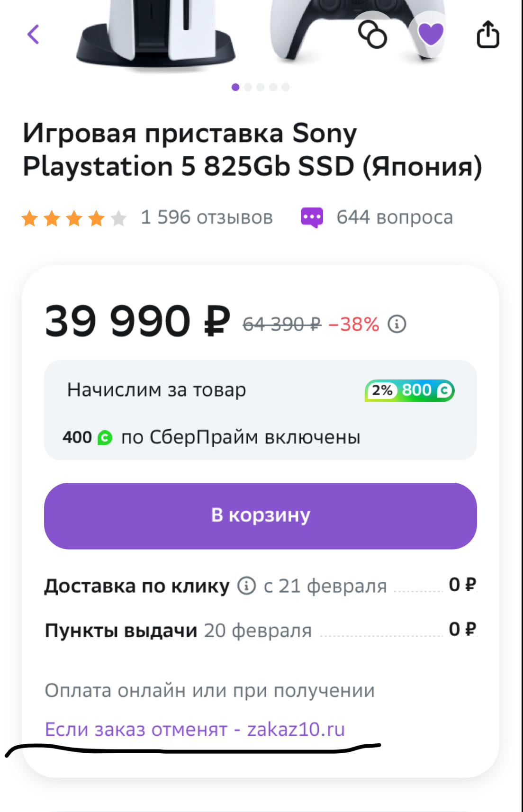Tap the 2% 800 bonus badge
523x812 pixels.
(x=409, y=390)
